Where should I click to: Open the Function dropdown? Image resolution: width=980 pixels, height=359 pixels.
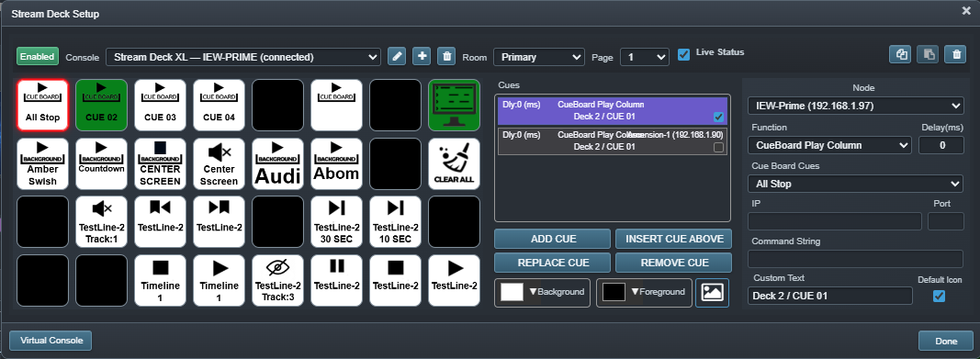[x=829, y=145]
